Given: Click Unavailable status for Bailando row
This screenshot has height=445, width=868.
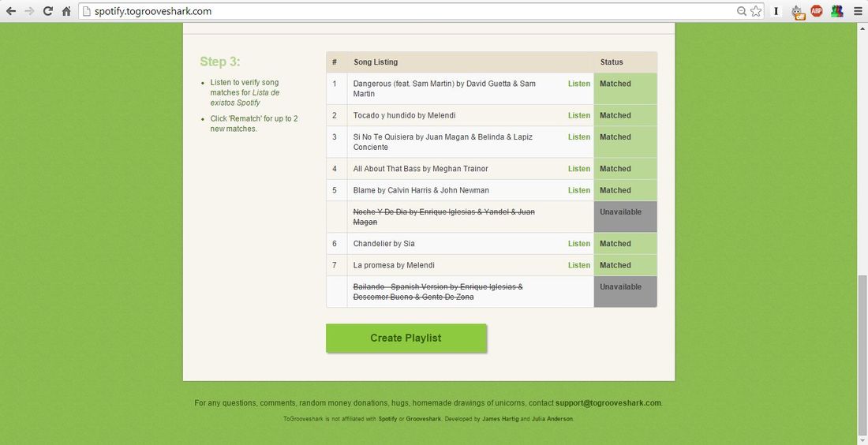Looking at the screenshot, I should [625, 292].
